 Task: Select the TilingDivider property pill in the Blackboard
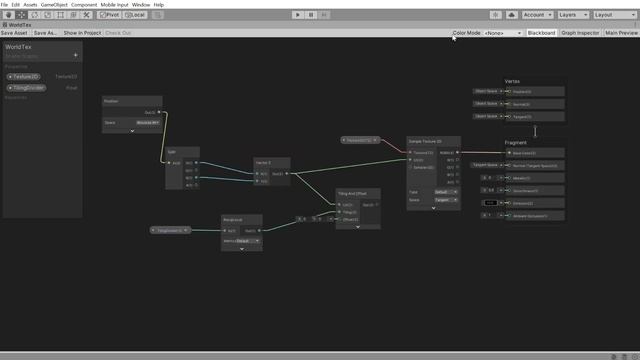pyautogui.click(x=26, y=88)
